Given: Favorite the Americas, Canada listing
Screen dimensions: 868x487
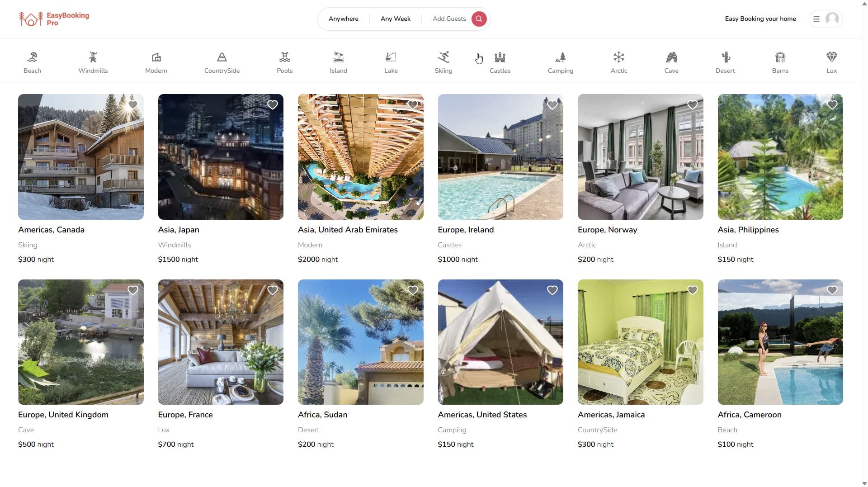Looking at the screenshot, I should (x=132, y=105).
